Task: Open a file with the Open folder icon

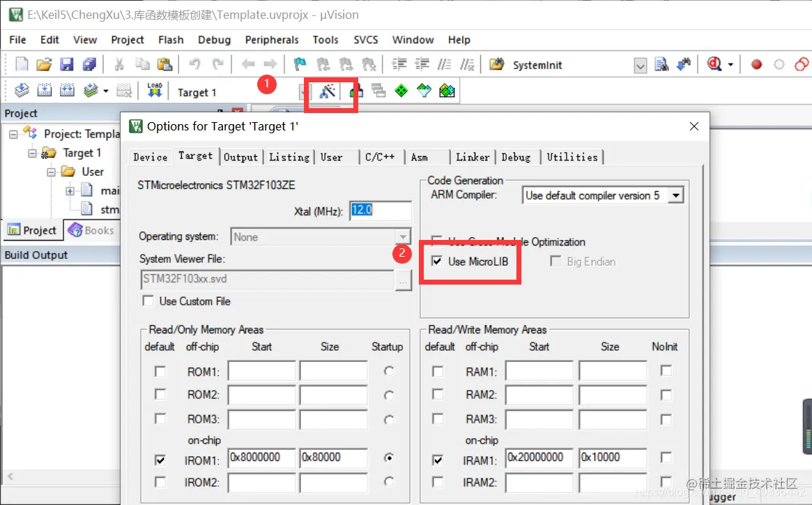Action: (x=44, y=64)
